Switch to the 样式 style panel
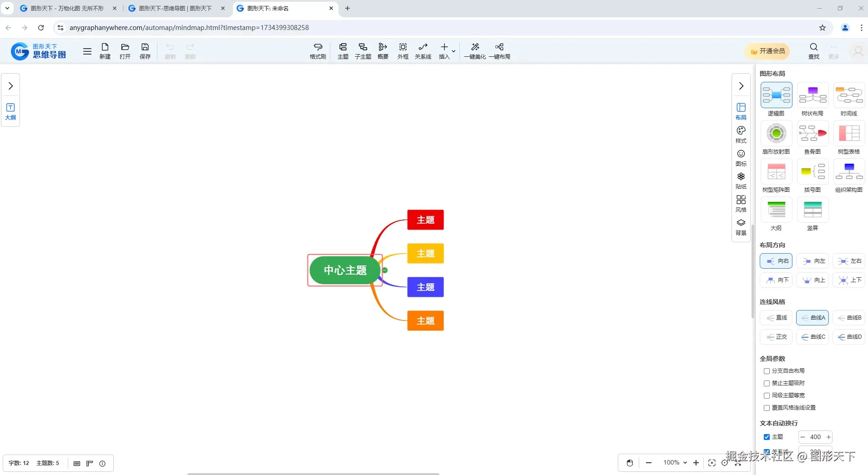Image resolution: width=868 pixels, height=475 pixels. pyautogui.click(x=741, y=135)
